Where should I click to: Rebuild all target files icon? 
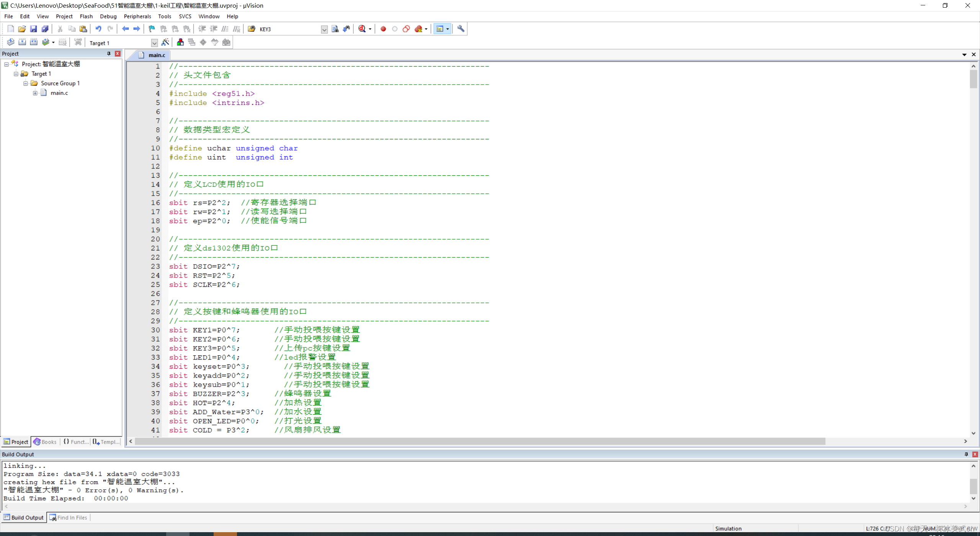point(34,42)
